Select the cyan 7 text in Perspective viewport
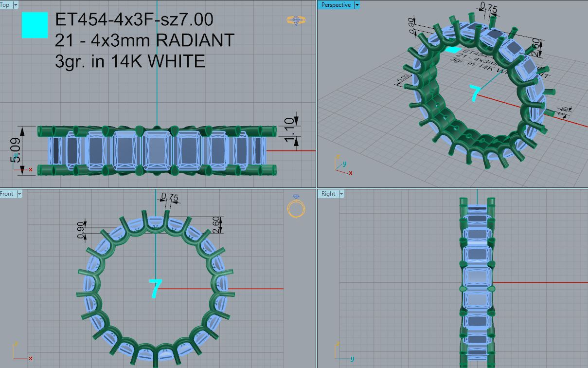Image resolution: width=588 pixels, height=368 pixels. click(475, 92)
